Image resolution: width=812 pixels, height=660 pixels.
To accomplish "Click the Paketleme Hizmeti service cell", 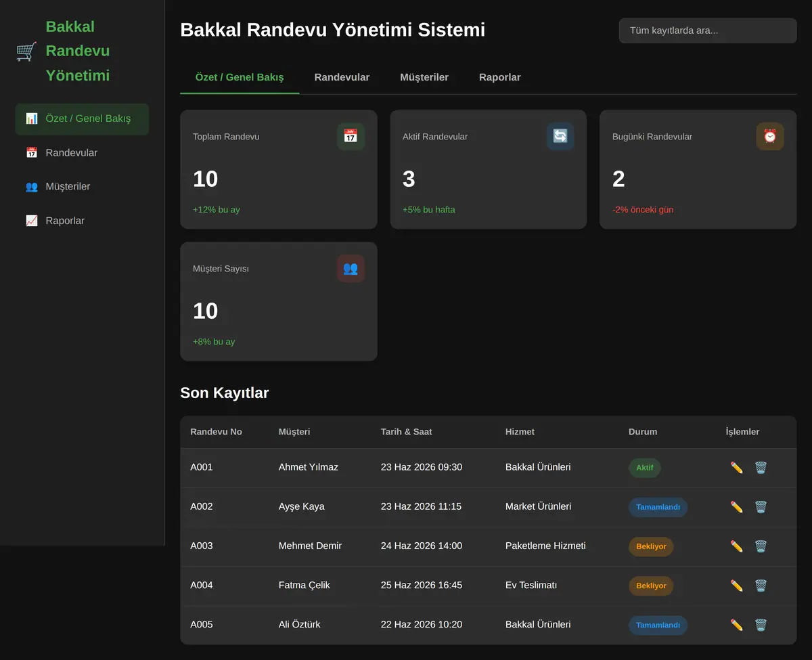I will [545, 546].
